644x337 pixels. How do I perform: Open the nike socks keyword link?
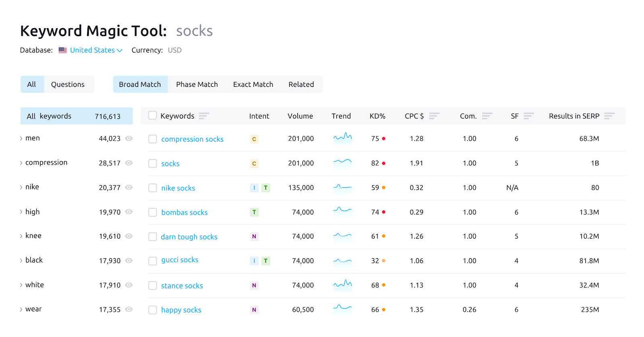pyautogui.click(x=178, y=188)
